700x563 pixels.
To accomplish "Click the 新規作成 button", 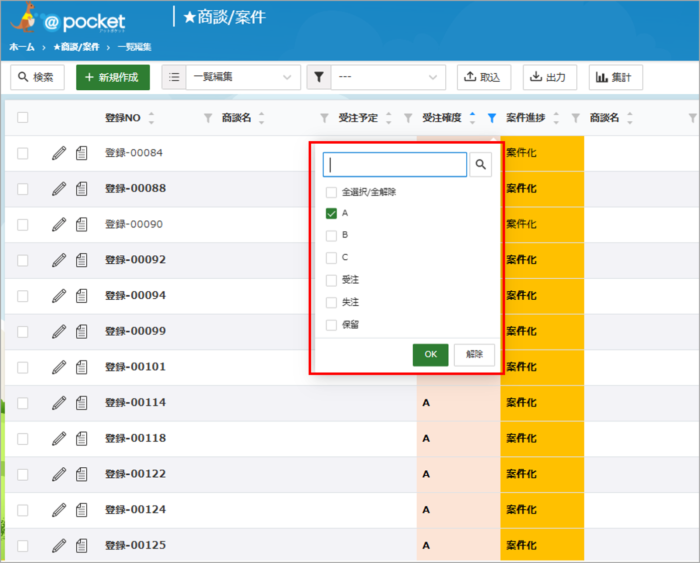I will 113,77.
